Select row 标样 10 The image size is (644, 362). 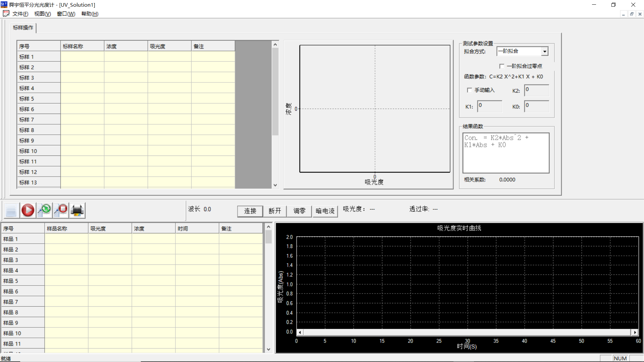(39, 151)
